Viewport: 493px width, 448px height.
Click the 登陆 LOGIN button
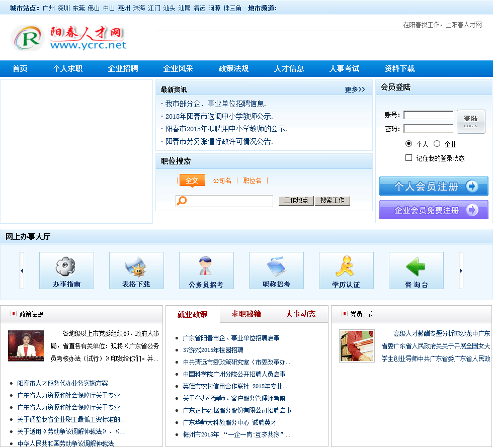pyautogui.click(x=471, y=122)
